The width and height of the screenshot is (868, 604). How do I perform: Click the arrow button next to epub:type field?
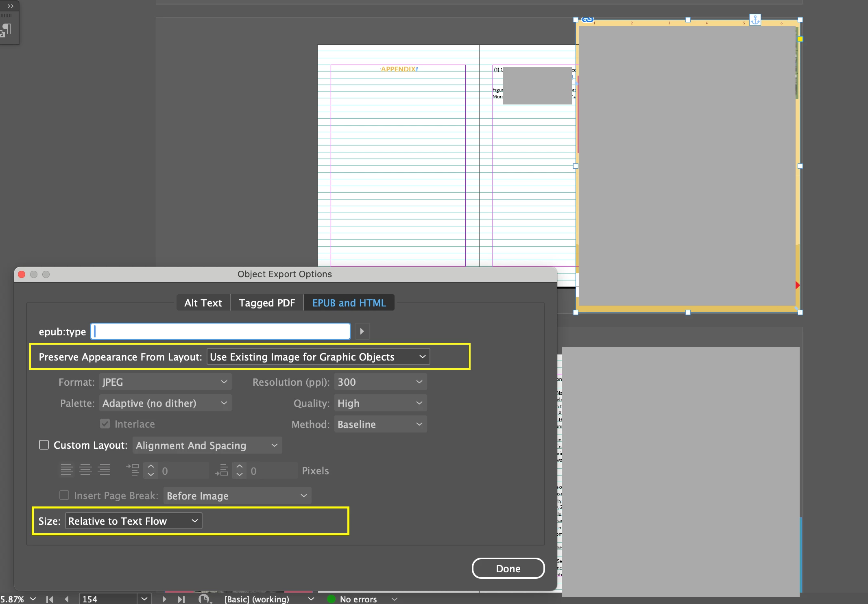tap(362, 331)
